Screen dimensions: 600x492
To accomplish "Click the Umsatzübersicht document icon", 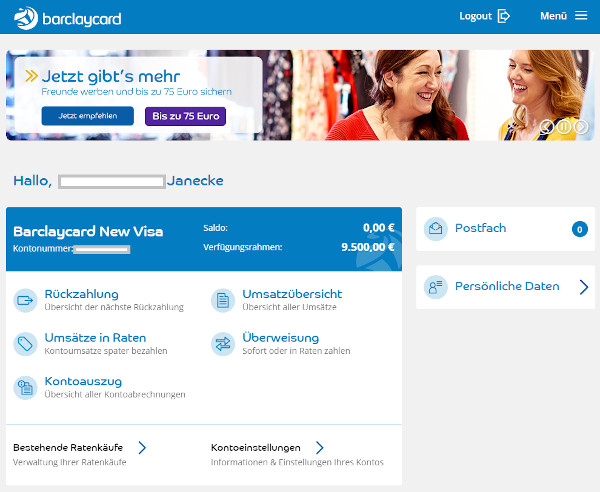I will coord(223,300).
